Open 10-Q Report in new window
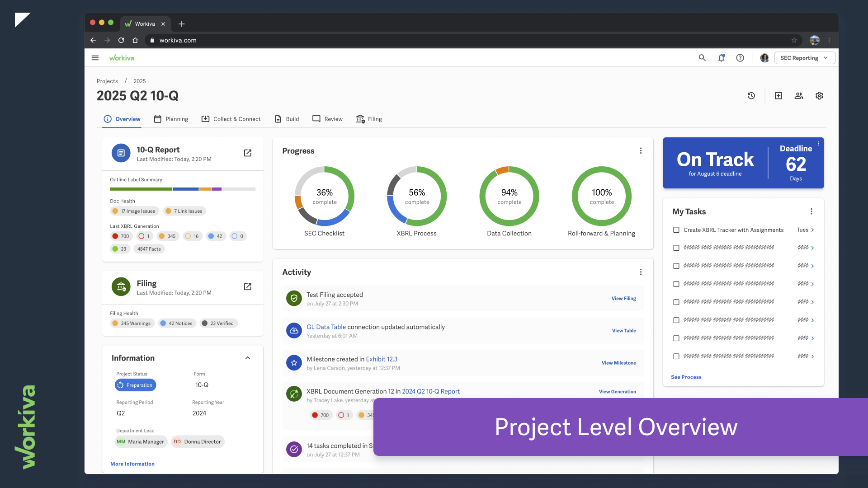The image size is (868, 488). tap(248, 153)
